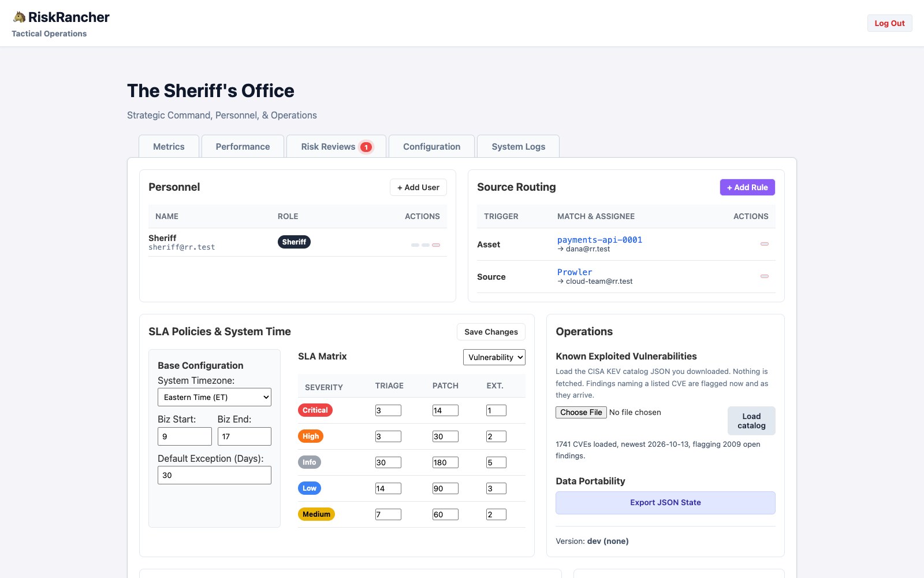The image size is (924, 578).
Task: Click the Low triage input showing 14
Action: click(x=388, y=488)
